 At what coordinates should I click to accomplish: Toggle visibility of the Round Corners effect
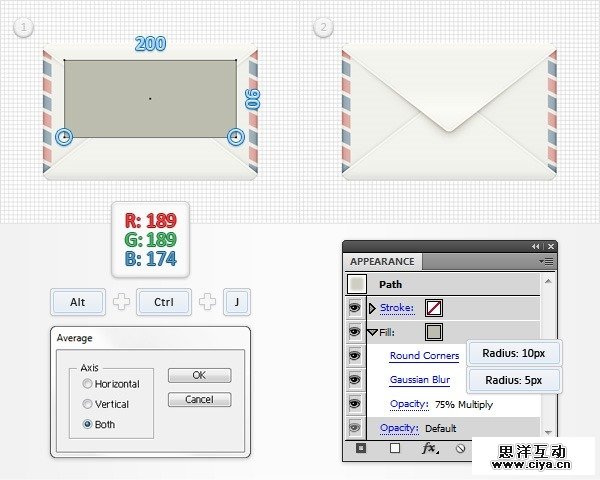coord(355,356)
